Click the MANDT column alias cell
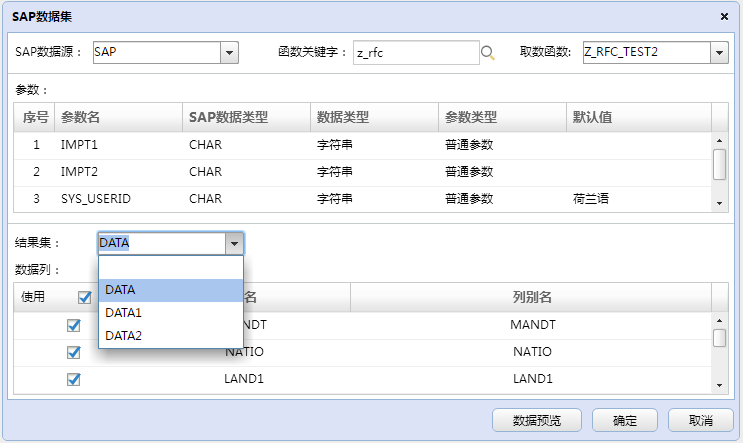 click(531, 325)
